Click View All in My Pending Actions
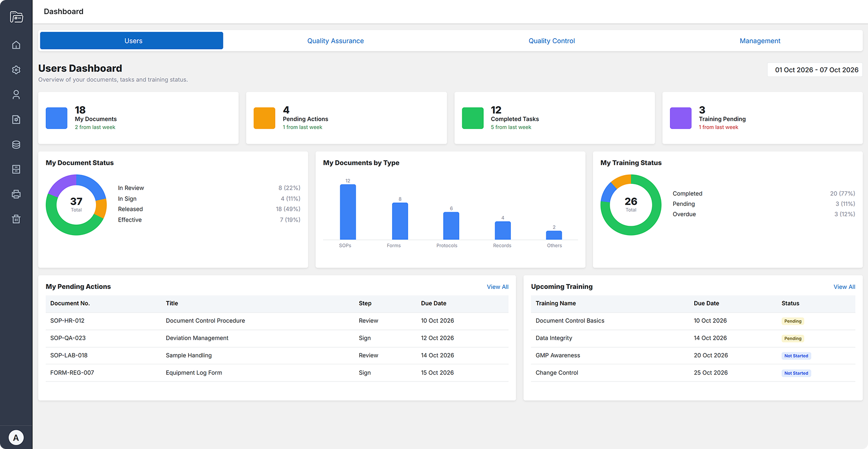Viewport: 868px width, 449px height. [x=497, y=287]
